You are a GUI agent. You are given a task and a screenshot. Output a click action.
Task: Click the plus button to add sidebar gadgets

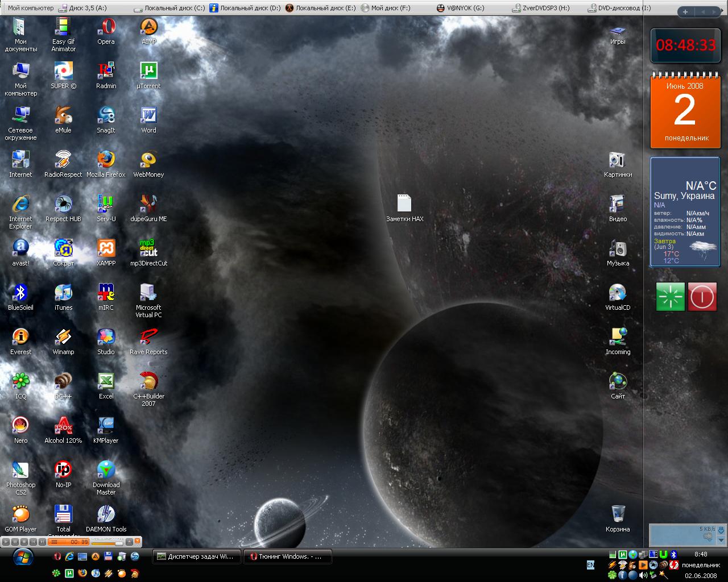(x=685, y=11)
